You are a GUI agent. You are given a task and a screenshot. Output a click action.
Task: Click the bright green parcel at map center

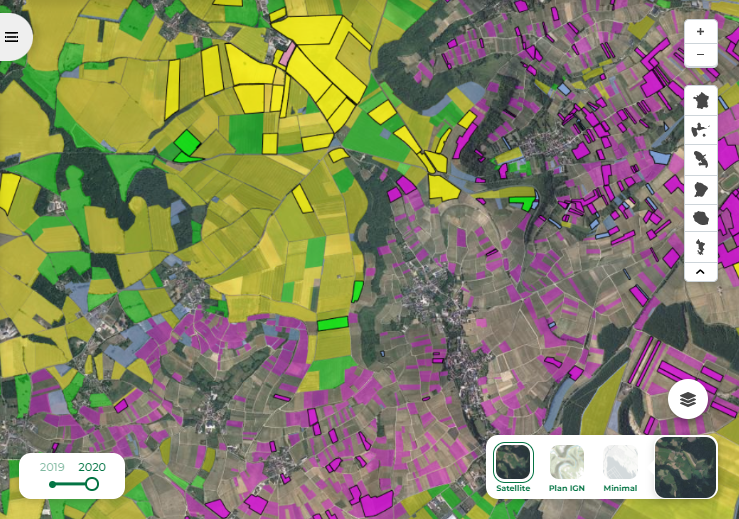pos(332,323)
